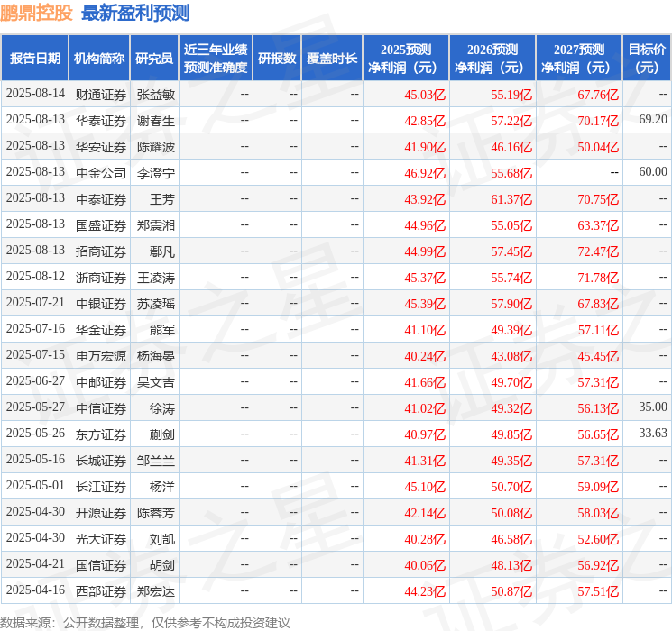Image resolution: width=672 pixels, height=631 pixels.
Task: Select the 浙商证券 institution cell
Action: (x=101, y=278)
